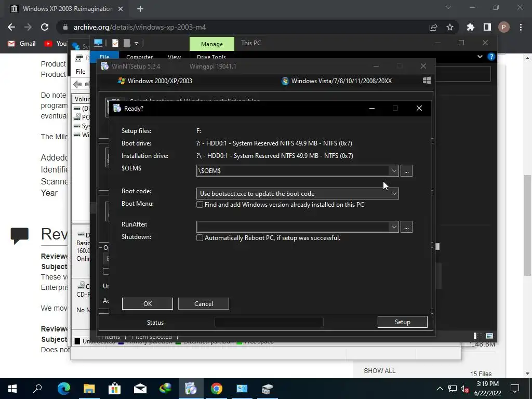Click muted volume tray icon
532x399 pixels.
click(465, 389)
